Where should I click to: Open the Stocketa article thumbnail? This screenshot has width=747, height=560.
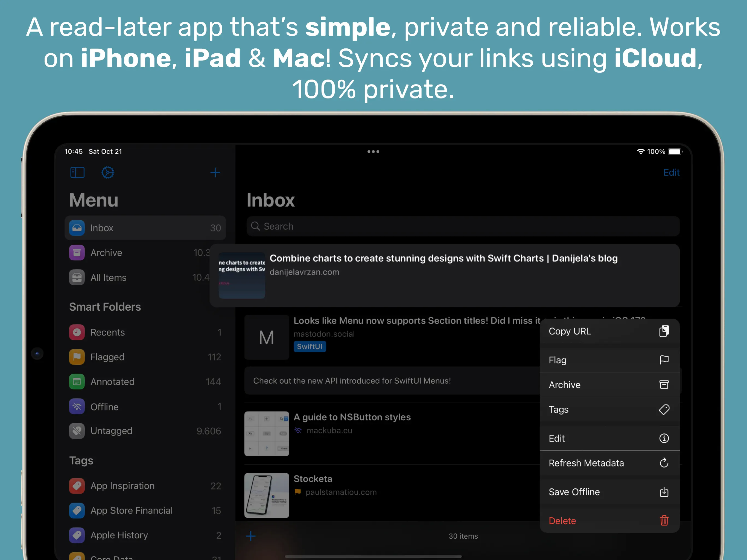266,495
